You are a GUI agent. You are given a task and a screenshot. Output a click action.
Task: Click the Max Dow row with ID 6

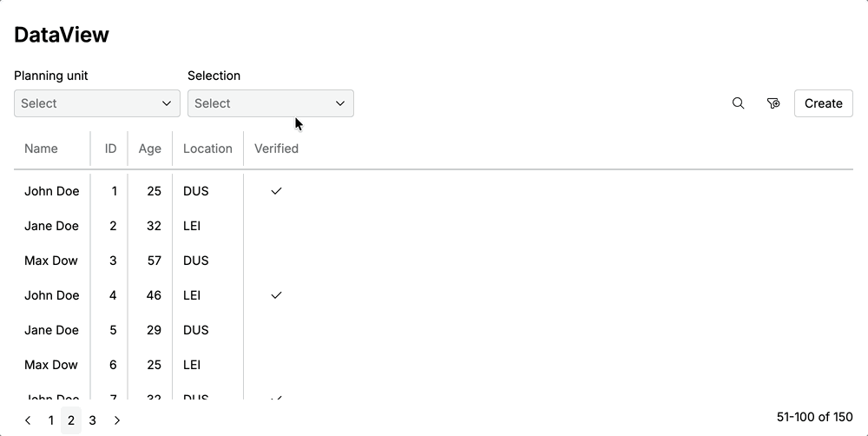coord(51,365)
